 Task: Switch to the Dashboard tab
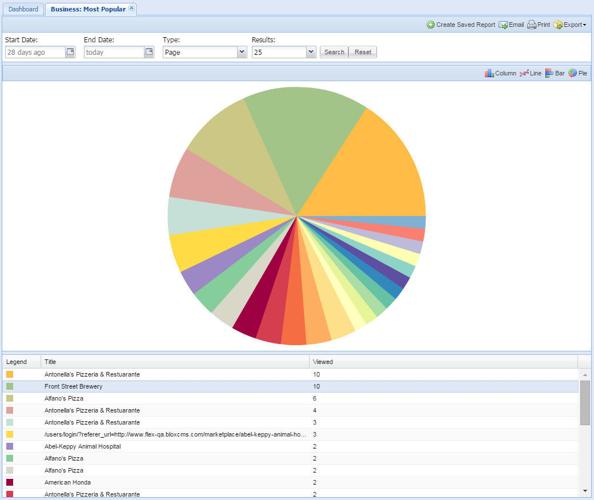(x=23, y=9)
